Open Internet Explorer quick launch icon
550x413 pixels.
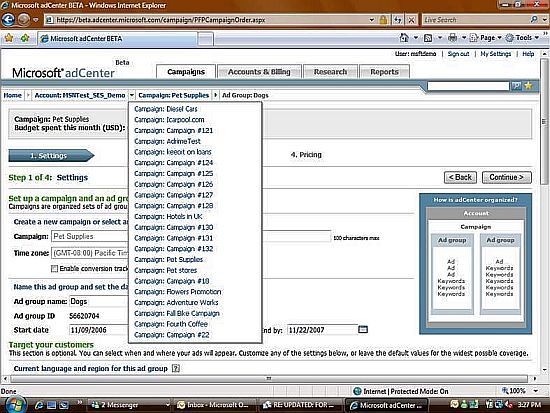(x=39, y=405)
